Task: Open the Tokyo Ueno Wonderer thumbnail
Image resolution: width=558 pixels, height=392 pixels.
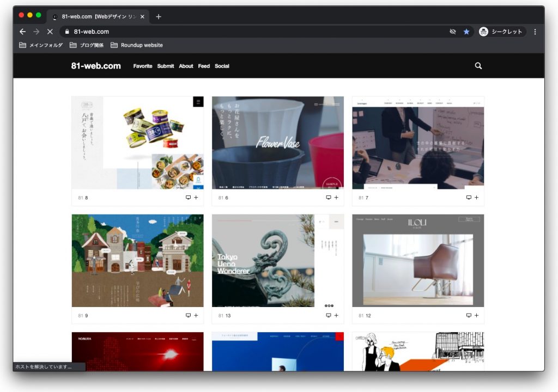Action: click(x=278, y=261)
